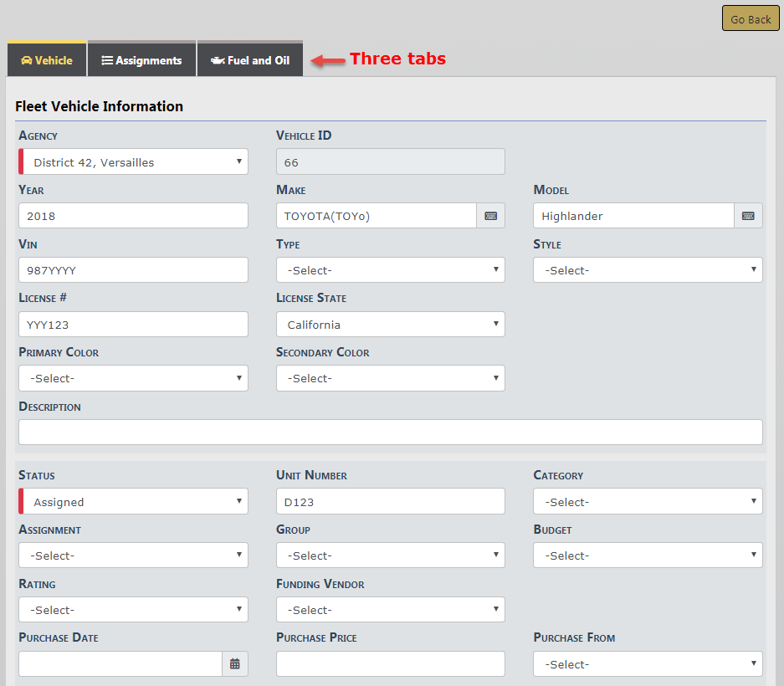The height and width of the screenshot is (686, 784).
Task: Expand the Funding Vendor dropdown
Action: 390,610
